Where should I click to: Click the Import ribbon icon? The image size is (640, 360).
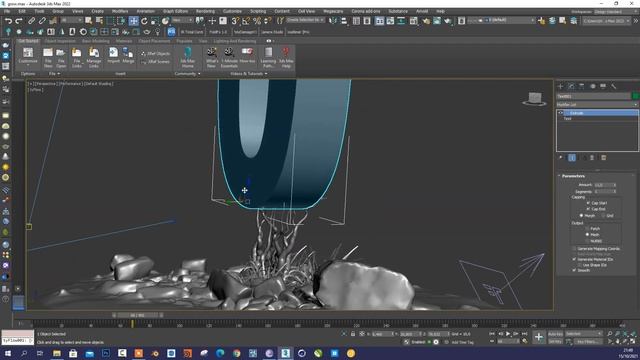[x=113, y=56]
